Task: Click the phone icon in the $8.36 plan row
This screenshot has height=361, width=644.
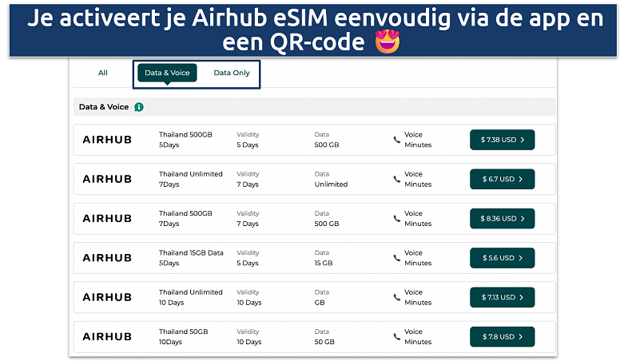Action: pos(397,218)
